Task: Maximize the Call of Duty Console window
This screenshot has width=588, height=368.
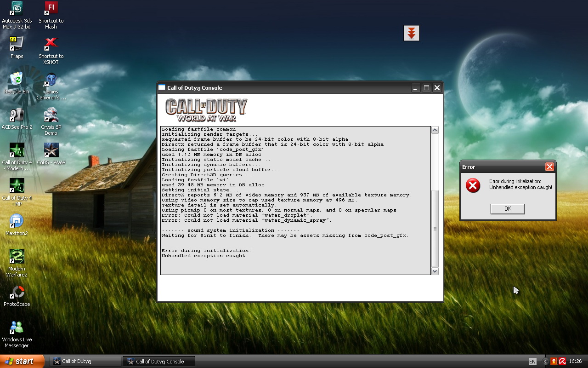Action: (x=426, y=88)
